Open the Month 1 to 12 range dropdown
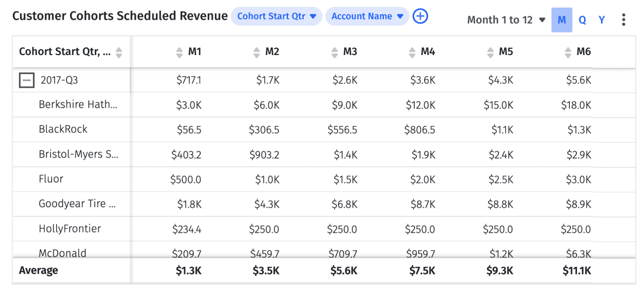 click(x=506, y=20)
